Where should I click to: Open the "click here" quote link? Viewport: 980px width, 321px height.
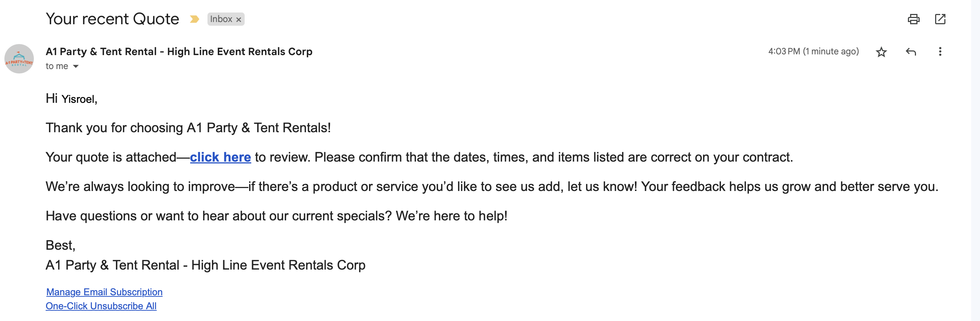click(220, 157)
